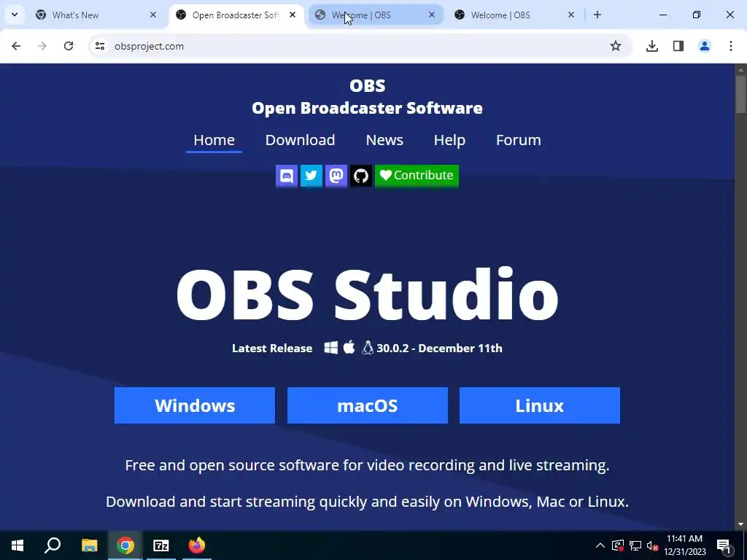Open the Windows Start menu
Image resolution: width=747 pixels, height=560 pixels.
coord(18,545)
